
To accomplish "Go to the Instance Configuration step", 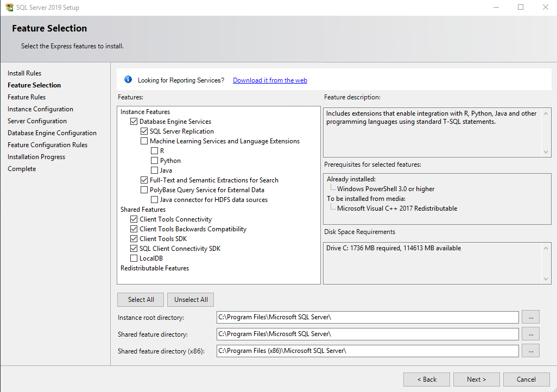I will click(x=40, y=109).
